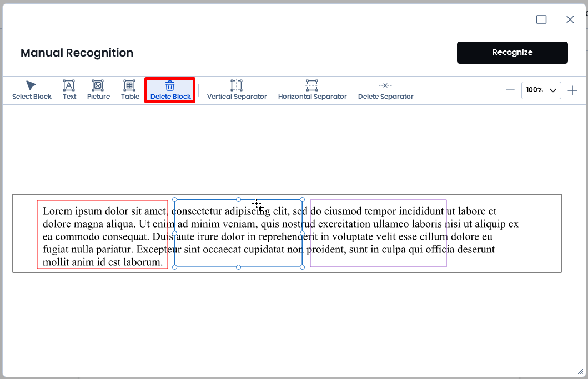Maximize the Manual Recognition dialog
Viewport: 588px width, 379px height.
point(541,19)
